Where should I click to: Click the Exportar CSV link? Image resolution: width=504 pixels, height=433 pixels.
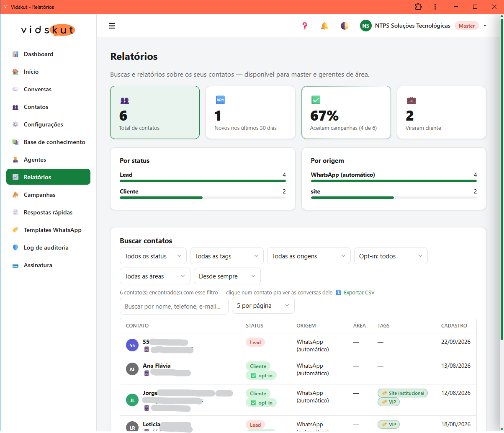pyautogui.click(x=359, y=292)
